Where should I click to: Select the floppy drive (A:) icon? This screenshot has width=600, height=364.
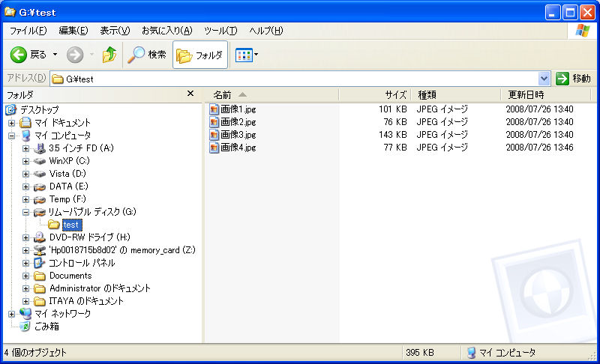(40, 148)
